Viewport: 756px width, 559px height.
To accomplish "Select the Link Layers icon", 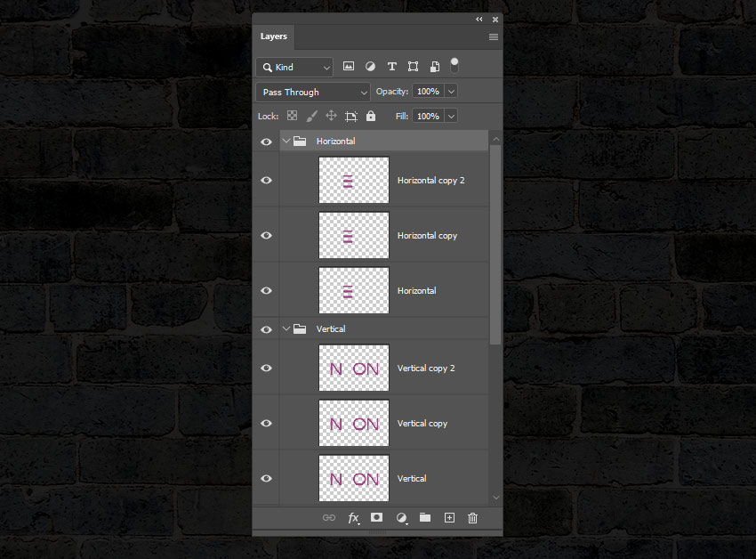I will (329, 517).
